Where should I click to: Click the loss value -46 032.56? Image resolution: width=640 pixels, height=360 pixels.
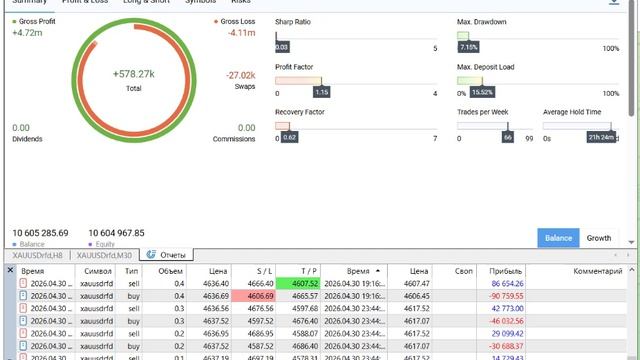coord(506,321)
